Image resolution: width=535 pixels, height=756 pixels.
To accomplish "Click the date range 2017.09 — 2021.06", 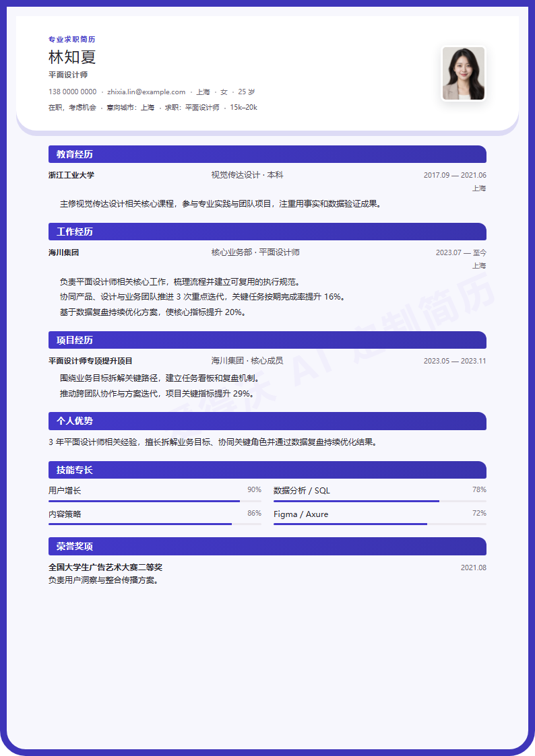I will 455,175.
